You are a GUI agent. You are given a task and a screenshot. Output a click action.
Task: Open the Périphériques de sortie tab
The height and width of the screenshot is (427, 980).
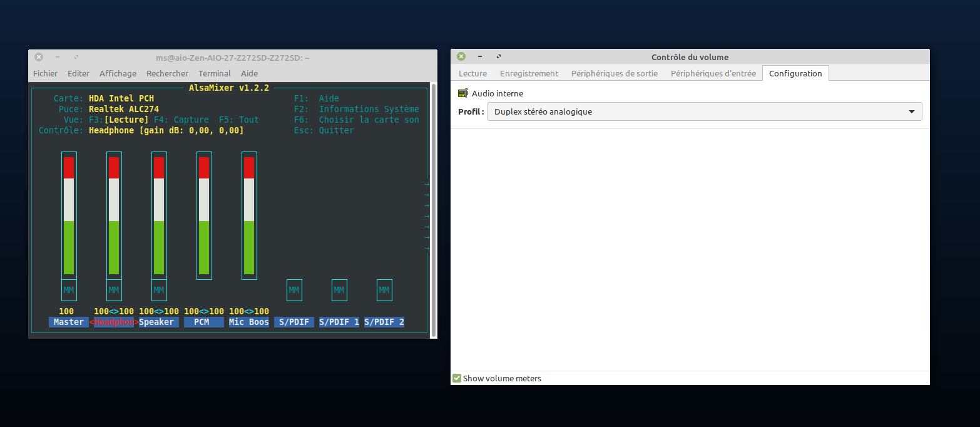point(614,73)
